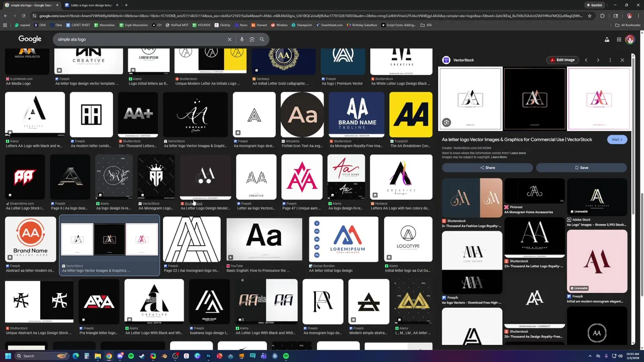Open the ATA bookmarks folder
Viewport: 644px width, 362px height.
click(427, 25)
